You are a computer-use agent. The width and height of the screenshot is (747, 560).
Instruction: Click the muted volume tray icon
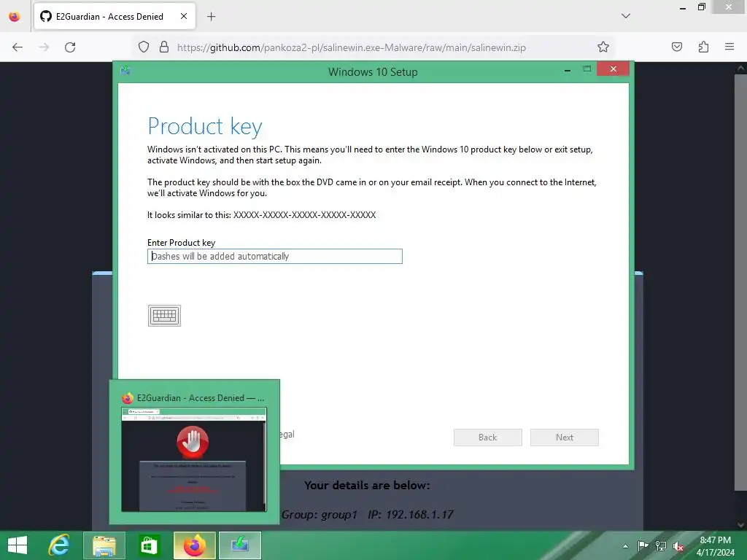point(678,546)
